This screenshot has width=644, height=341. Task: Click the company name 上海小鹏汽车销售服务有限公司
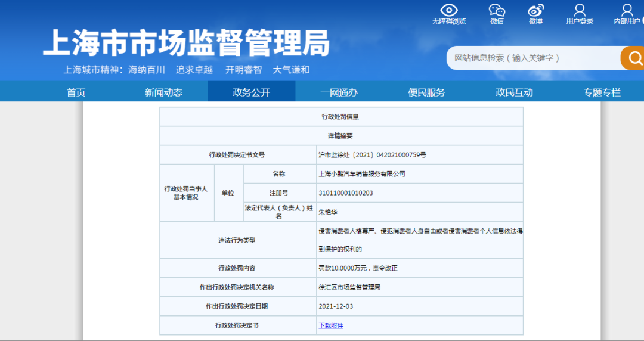point(361,174)
